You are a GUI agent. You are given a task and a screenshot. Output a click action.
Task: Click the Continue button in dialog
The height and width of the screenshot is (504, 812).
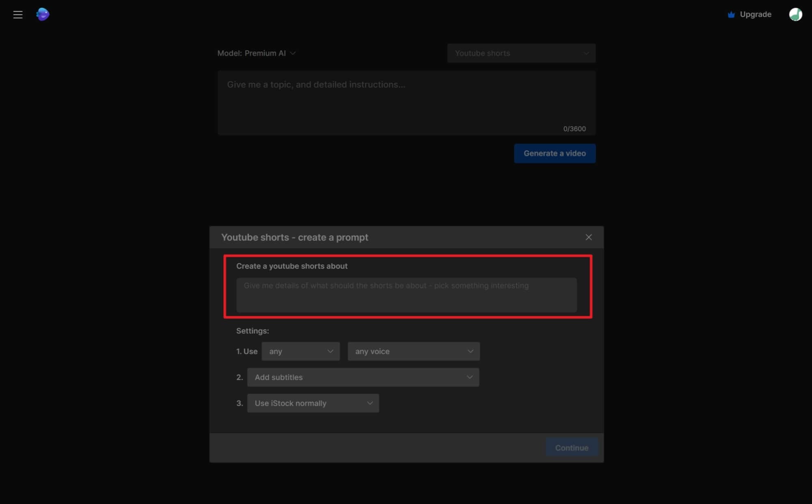(572, 448)
